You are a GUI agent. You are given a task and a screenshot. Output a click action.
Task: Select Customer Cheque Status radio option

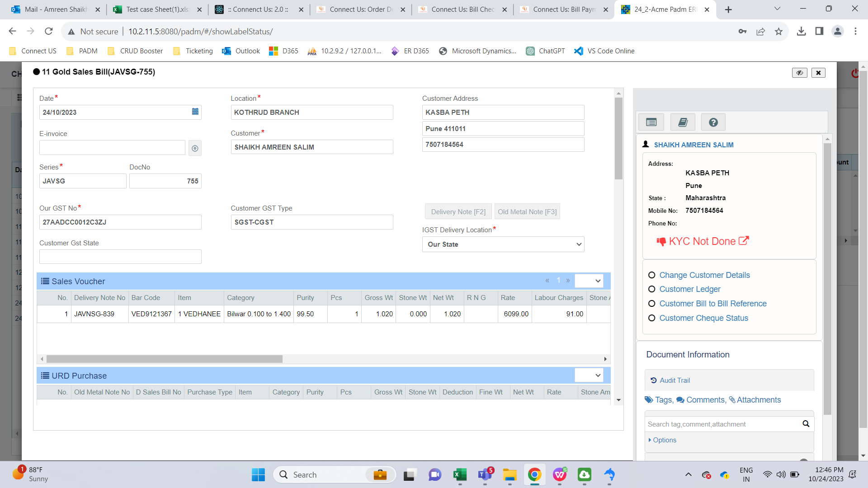point(652,318)
